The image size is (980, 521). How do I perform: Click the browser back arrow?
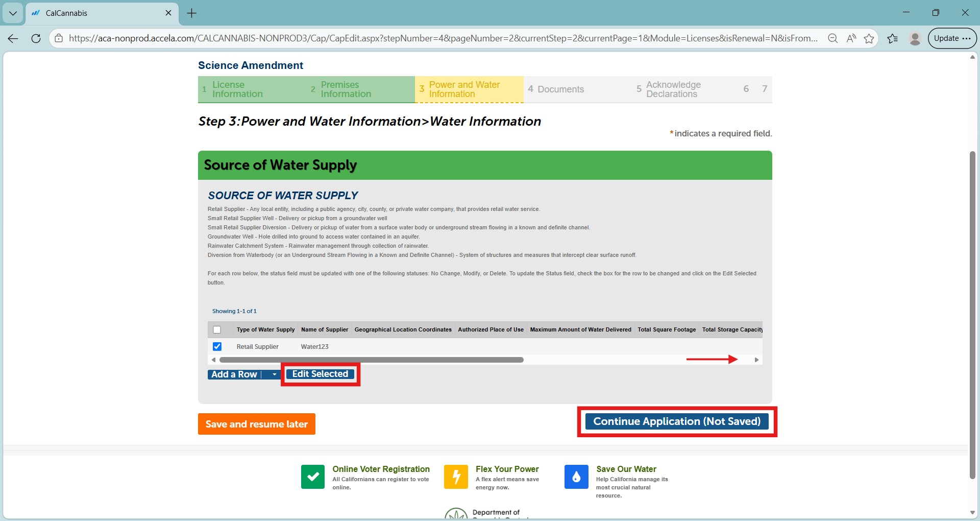tap(13, 38)
